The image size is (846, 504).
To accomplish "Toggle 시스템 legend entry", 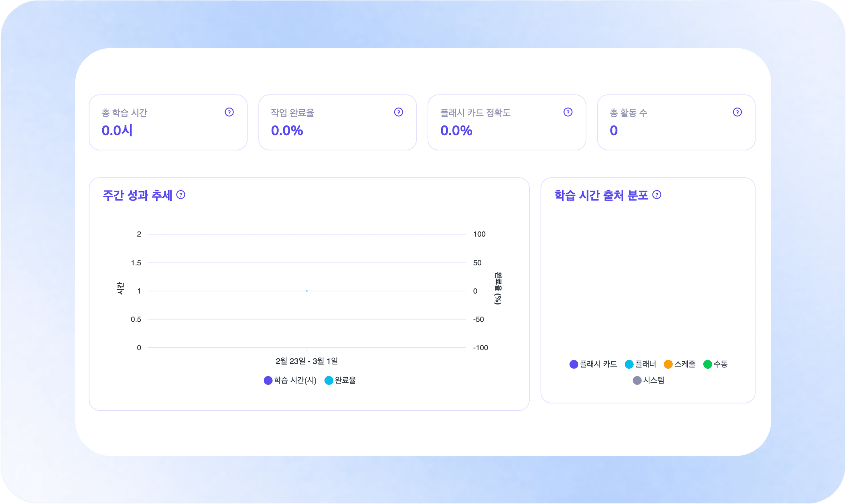I will coord(653,380).
